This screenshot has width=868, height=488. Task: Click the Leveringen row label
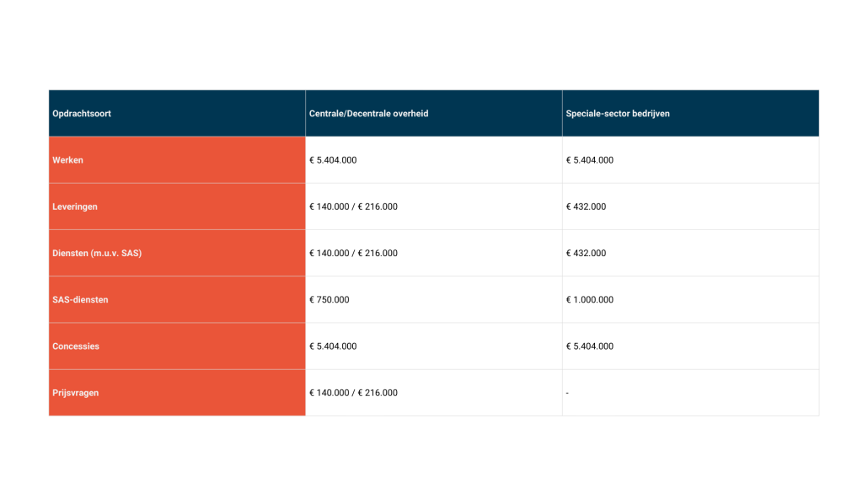pos(75,206)
